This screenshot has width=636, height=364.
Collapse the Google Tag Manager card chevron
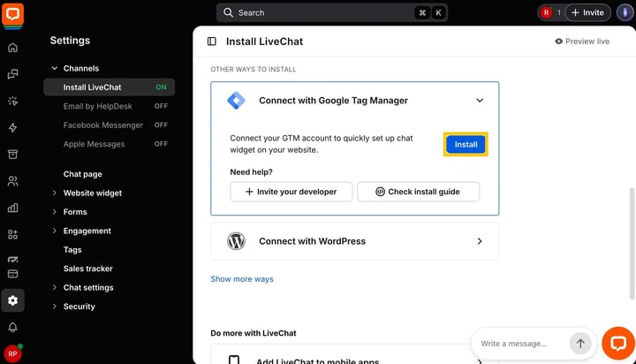pyautogui.click(x=480, y=100)
